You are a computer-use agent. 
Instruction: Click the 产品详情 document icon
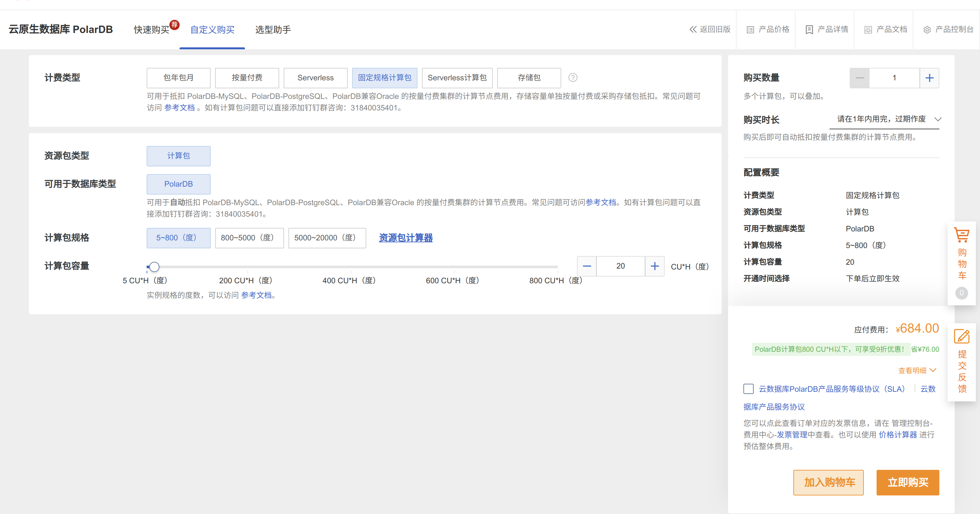tap(809, 30)
